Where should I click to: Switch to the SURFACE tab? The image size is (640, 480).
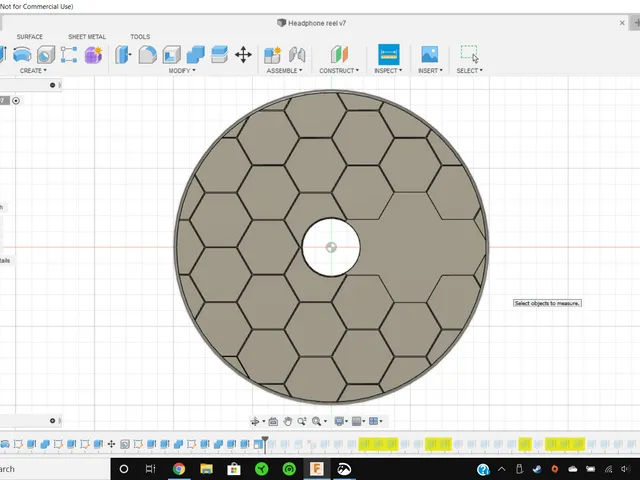click(x=29, y=37)
